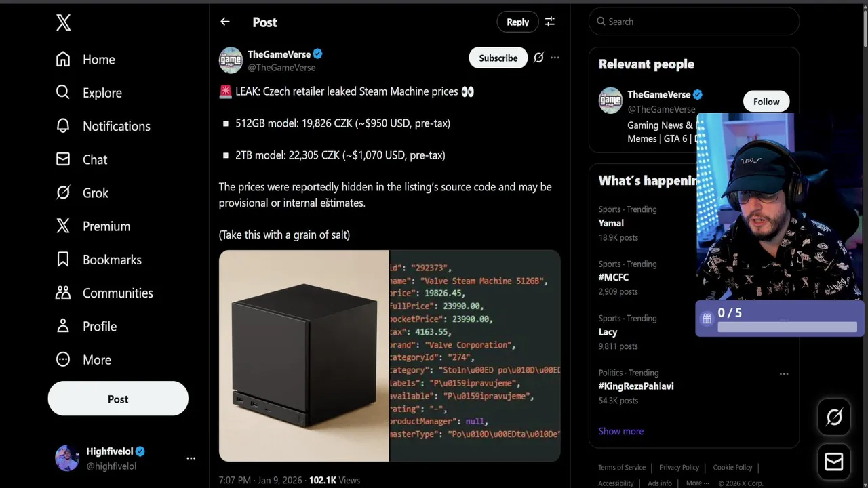Expand options for KingRezaPahlavi trend
This screenshot has height=488, width=868.
click(x=784, y=373)
